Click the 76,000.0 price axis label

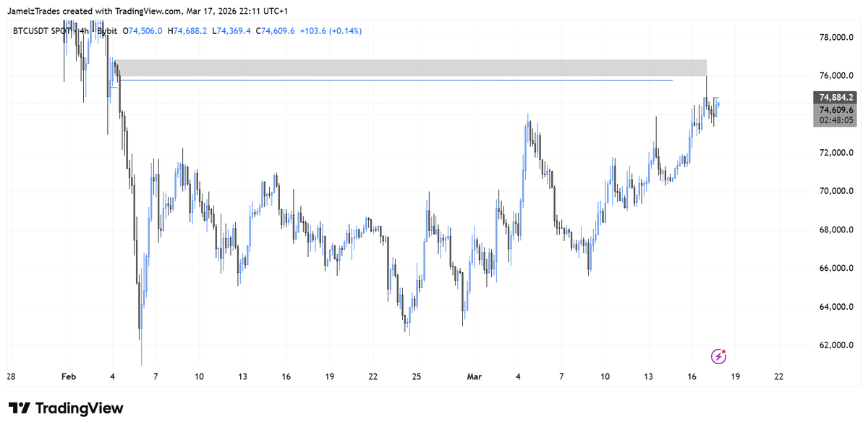pos(835,76)
